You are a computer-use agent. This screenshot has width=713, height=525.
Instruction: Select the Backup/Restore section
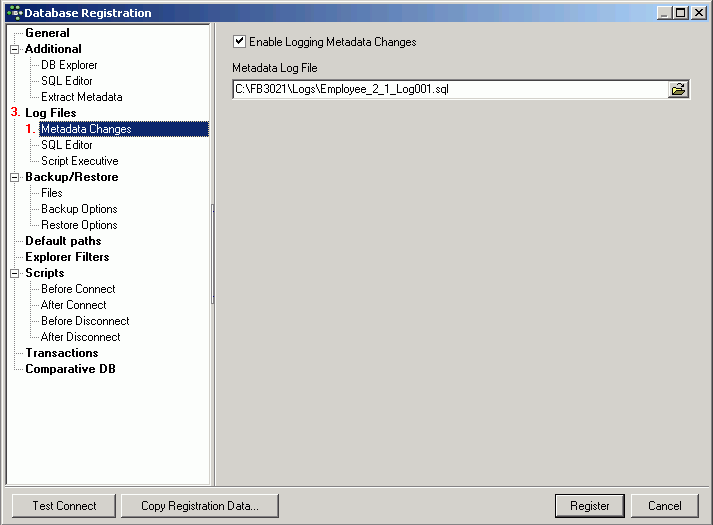72,177
